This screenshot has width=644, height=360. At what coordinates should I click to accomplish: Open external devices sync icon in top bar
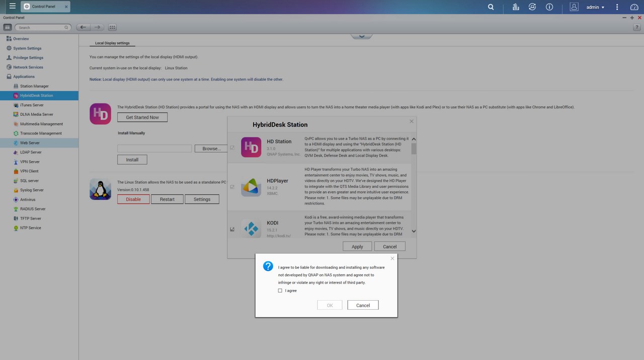coord(532,7)
